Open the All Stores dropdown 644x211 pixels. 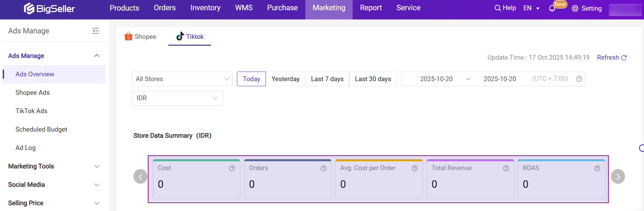pos(182,79)
